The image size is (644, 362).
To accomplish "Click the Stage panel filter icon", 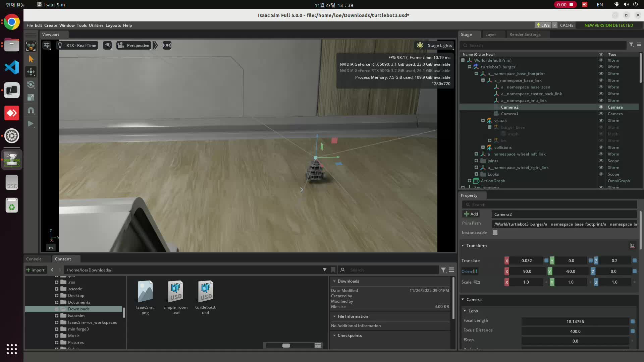I will pyautogui.click(x=631, y=45).
